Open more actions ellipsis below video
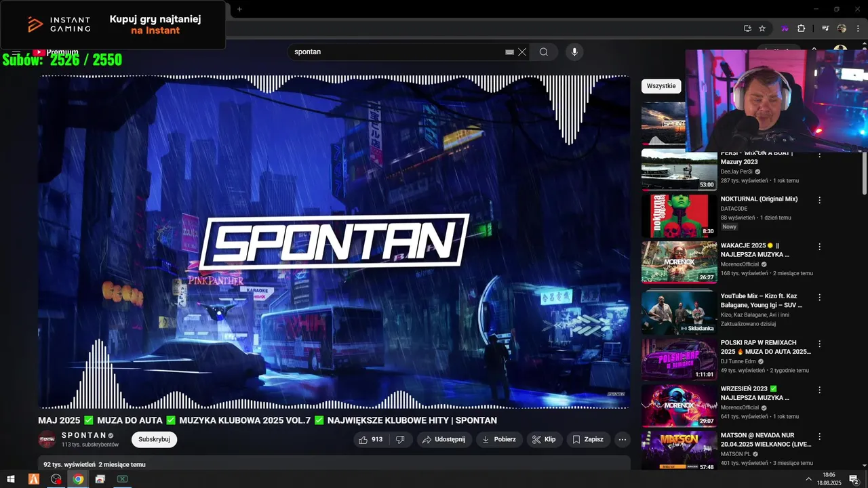 [623, 439]
